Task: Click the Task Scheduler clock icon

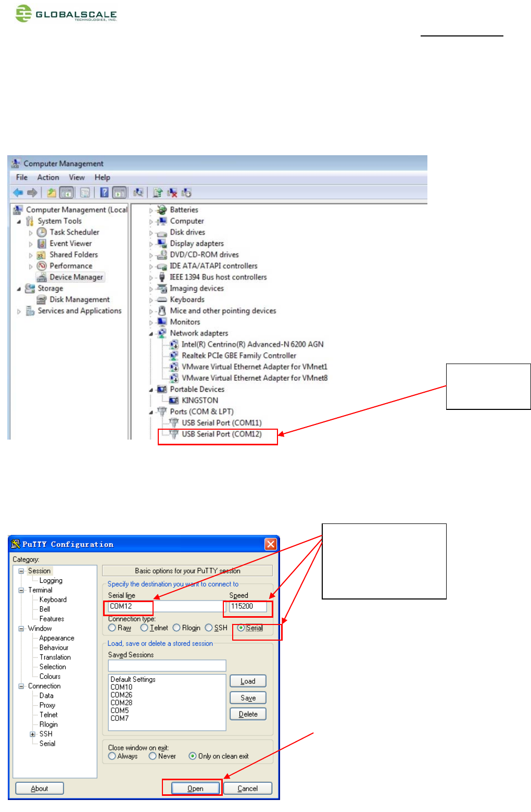Action: tap(42, 232)
